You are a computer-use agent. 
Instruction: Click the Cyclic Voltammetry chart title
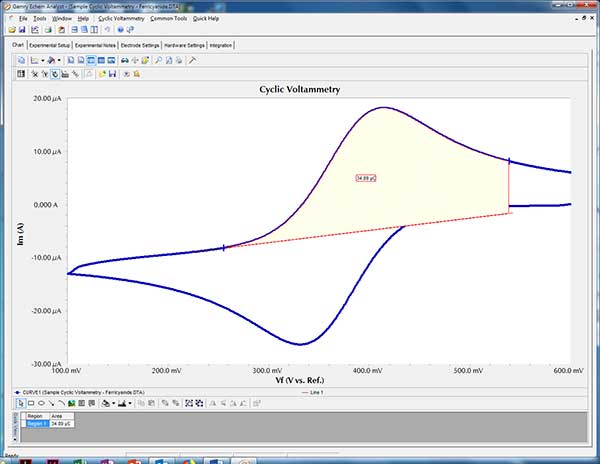pos(300,89)
